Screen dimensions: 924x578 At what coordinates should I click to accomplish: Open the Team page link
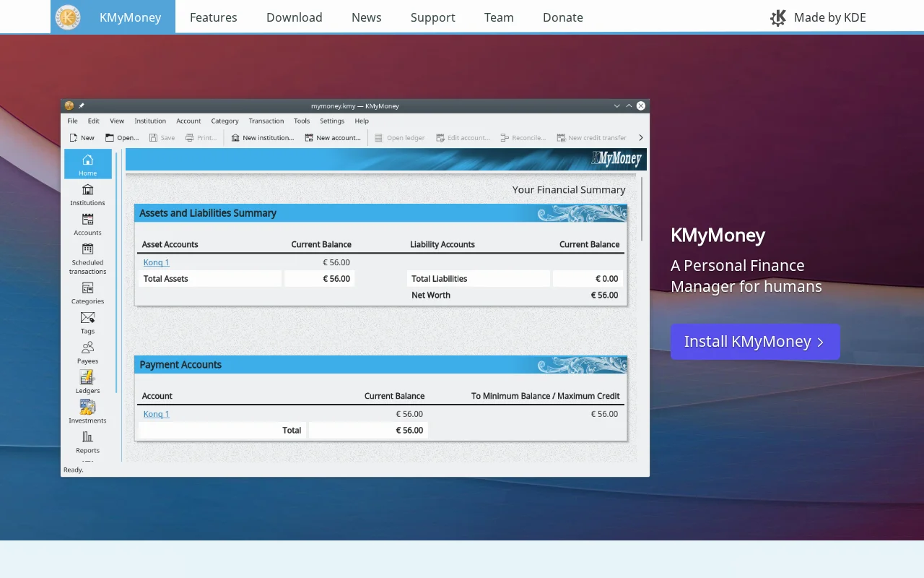[x=499, y=17]
